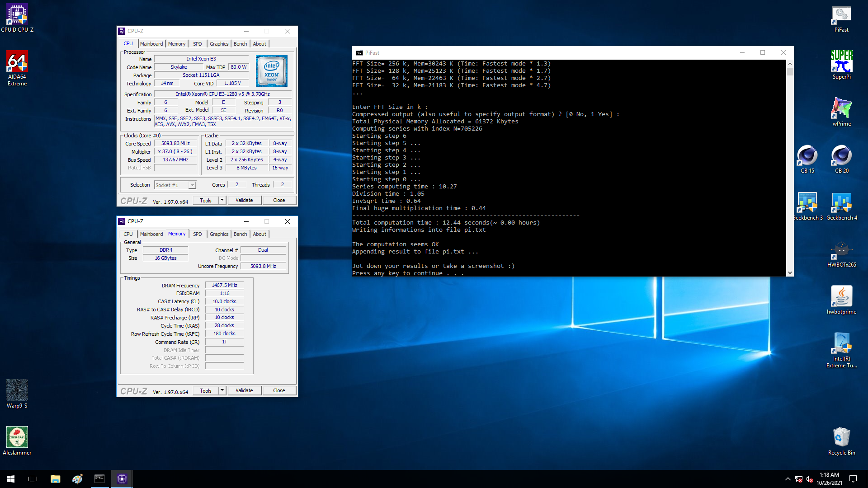Open CPUID CPU-Z desktop shortcut
Image resolution: width=868 pixels, height=488 pixels.
pyautogui.click(x=17, y=18)
